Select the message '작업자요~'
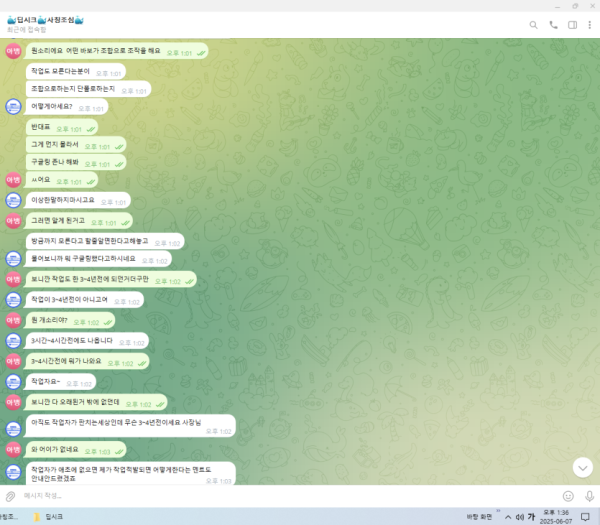This screenshot has width=600, height=525. tap(60, 382)
